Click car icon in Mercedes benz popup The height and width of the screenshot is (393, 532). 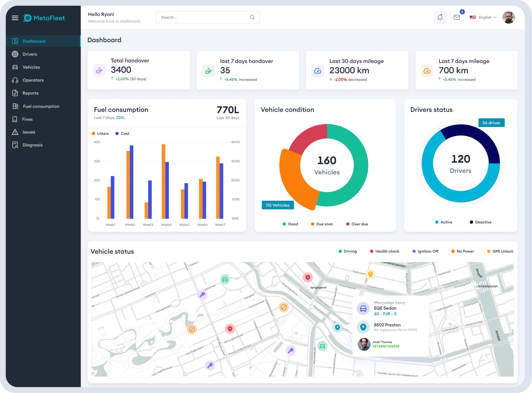363,309
